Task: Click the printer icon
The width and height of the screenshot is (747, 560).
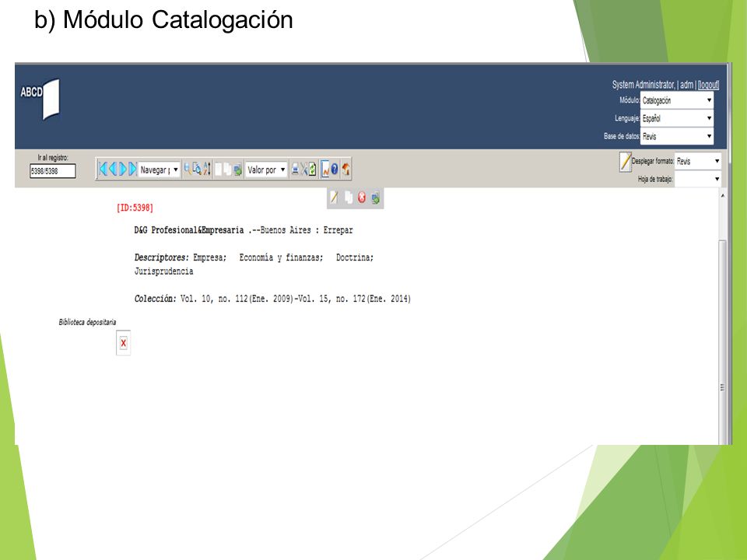Action: tap(295, 169)
